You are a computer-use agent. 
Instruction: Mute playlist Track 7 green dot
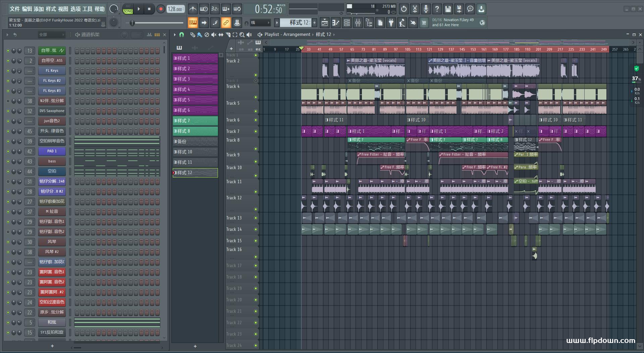pos(256,131)
